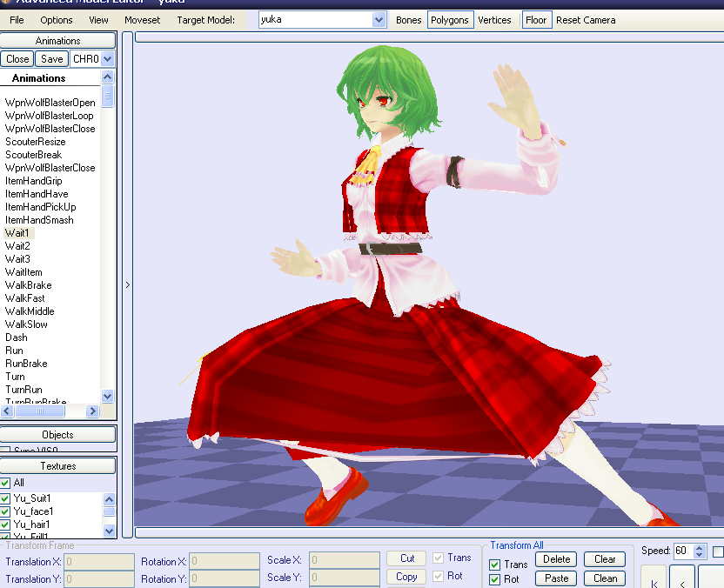Select the WalkFast animation
This screenshot has height=588, width=724.
point(25,298)
